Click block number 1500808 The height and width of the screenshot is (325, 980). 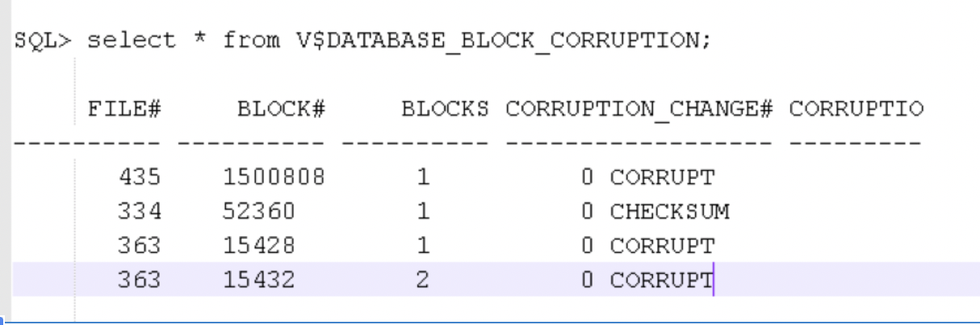[274, 178]
